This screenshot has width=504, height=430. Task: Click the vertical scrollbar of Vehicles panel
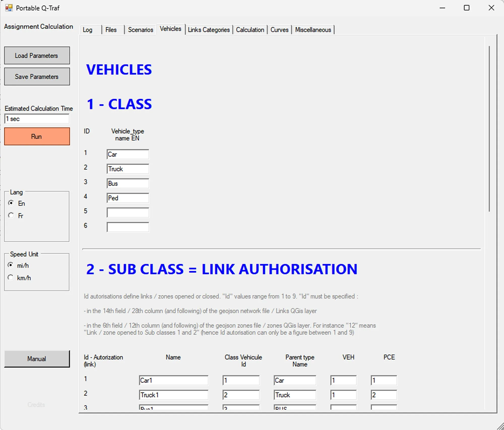489,129
